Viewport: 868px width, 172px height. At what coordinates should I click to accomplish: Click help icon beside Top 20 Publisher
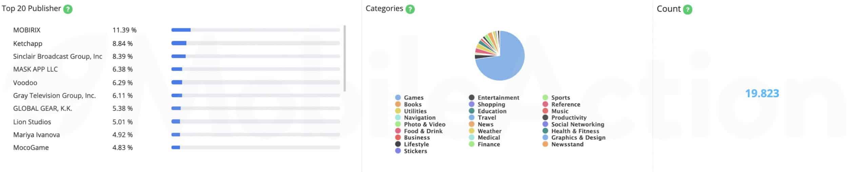click(68, 9)
